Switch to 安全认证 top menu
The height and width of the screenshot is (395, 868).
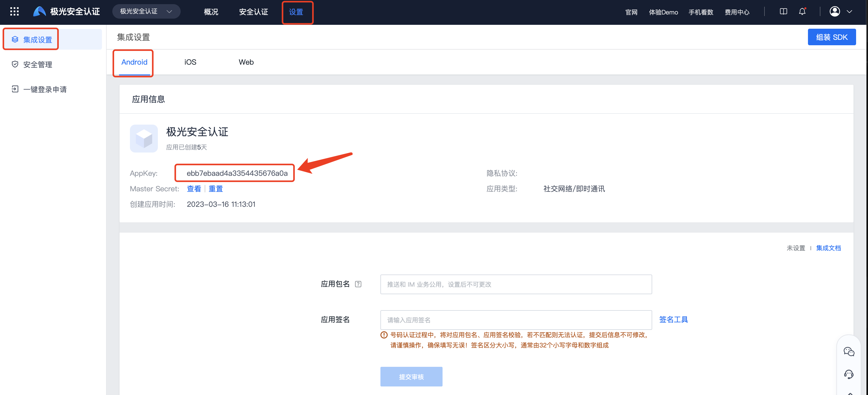pyautogui.click(x=253, y=12)
